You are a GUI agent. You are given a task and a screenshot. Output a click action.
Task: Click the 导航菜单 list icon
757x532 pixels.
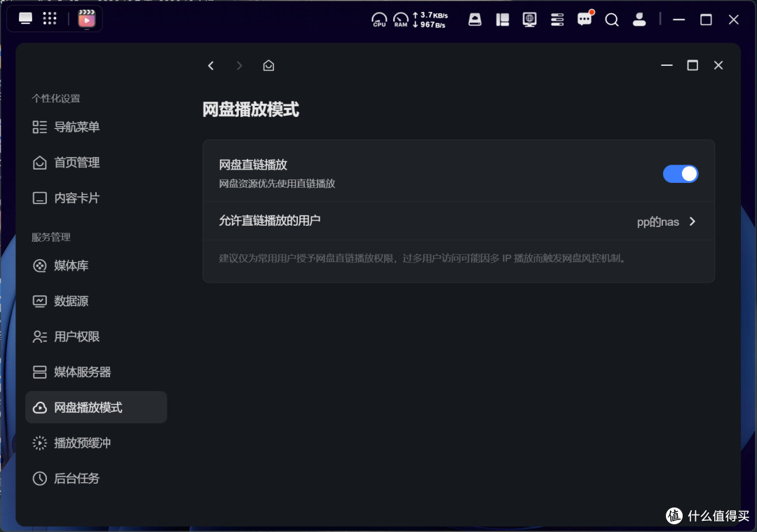point(39,127)
